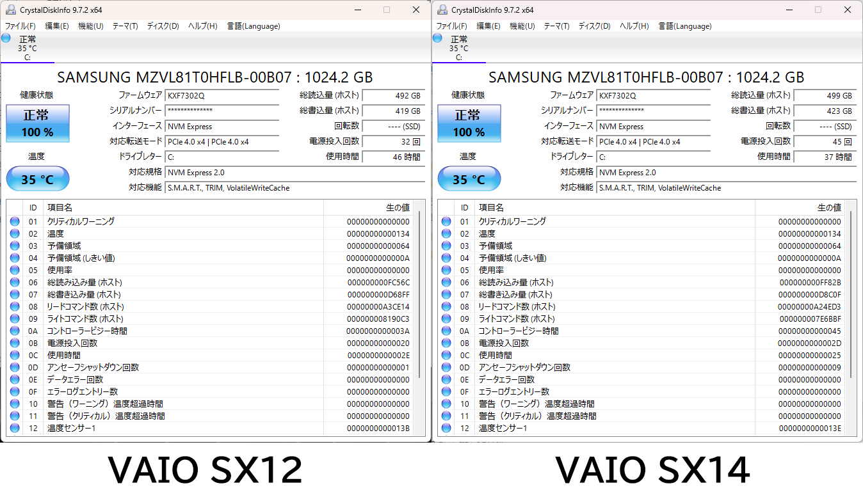This screenshot has width=863, height=504.
Task: Open 機能(U) menu in right window
Action: (x=521, y=26)
